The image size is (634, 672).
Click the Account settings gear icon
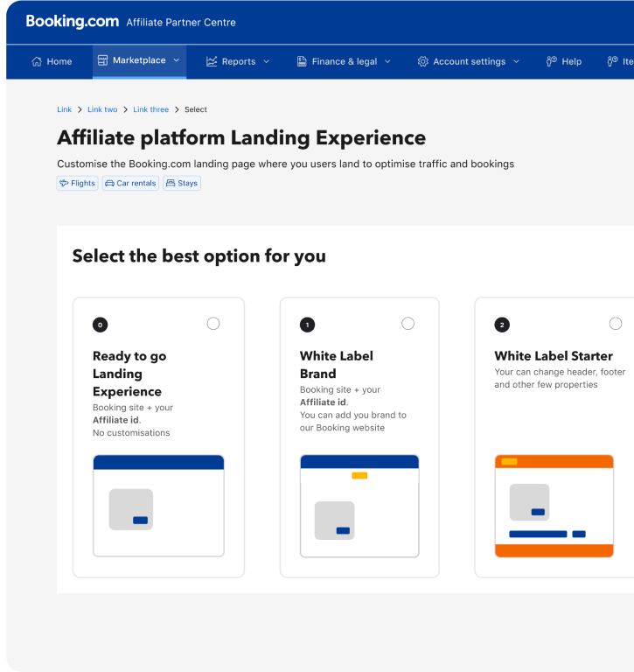tap(422, 61)
